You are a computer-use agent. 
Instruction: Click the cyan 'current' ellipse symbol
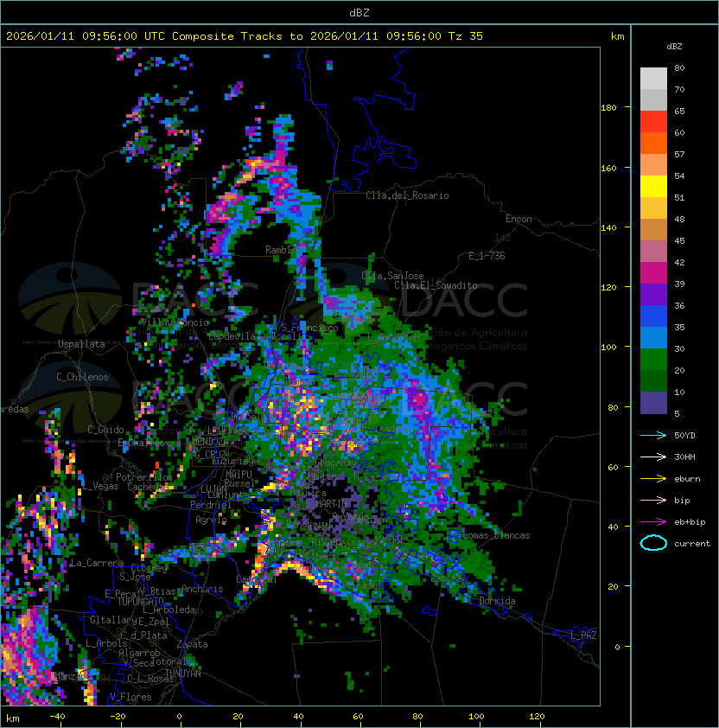tap(653, 543)
